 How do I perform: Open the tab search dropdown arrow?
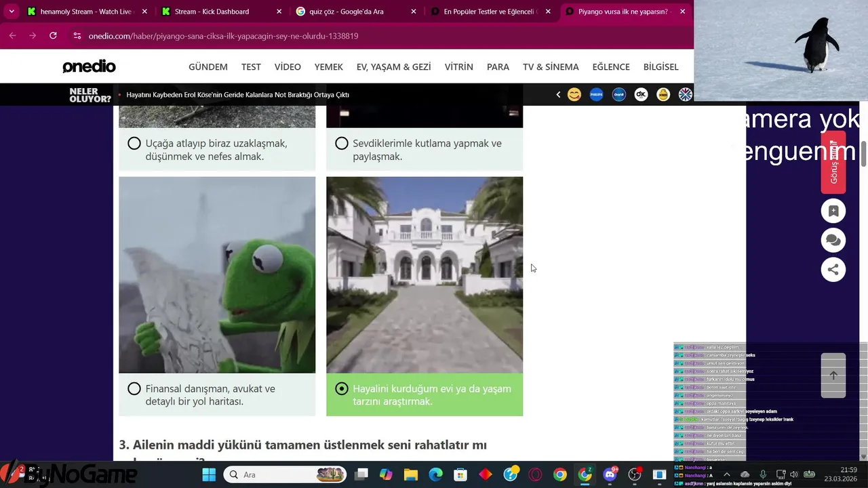pyautogui.click(x=12, y=12)
